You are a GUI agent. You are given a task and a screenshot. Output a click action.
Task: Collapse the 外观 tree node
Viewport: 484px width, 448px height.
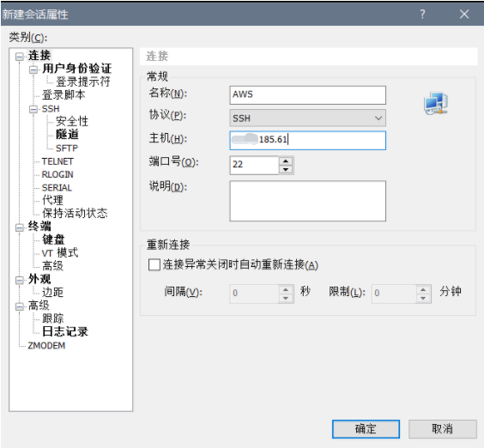click(x=20, y=280)
